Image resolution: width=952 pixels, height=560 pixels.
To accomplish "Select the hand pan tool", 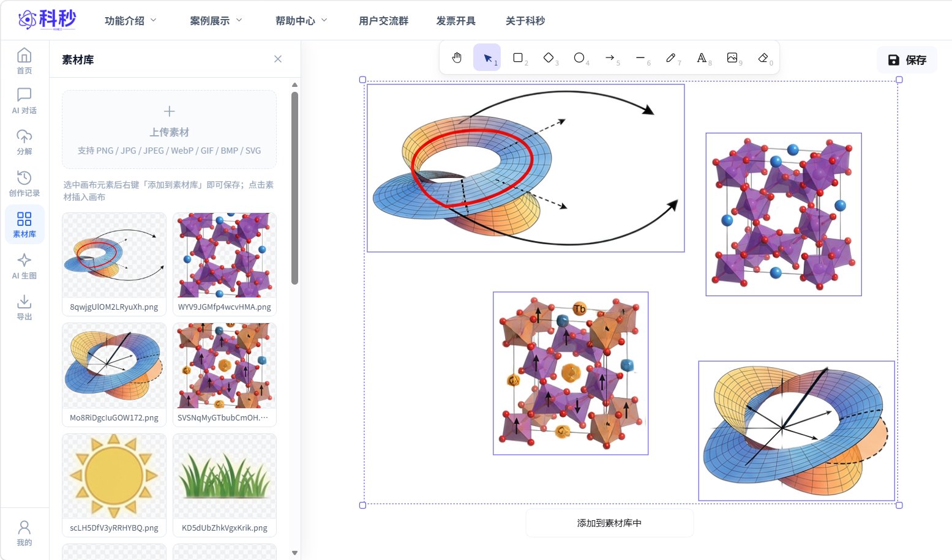I will [457, 58].
